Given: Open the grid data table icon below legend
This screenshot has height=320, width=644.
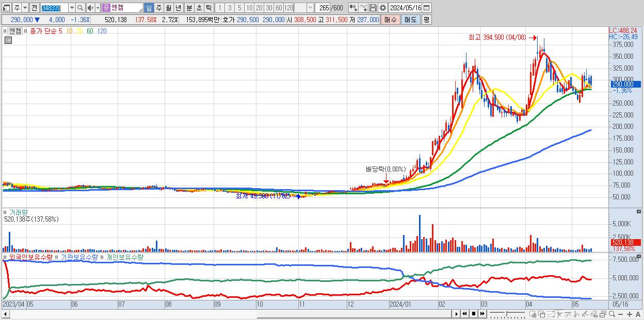Looking at the screenshot, I should point(8,40).
